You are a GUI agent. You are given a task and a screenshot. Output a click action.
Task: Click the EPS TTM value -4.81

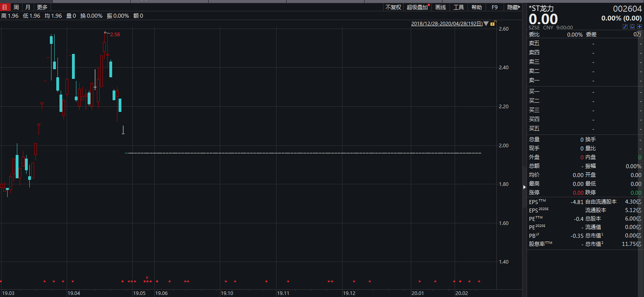(x=577, y=202)
